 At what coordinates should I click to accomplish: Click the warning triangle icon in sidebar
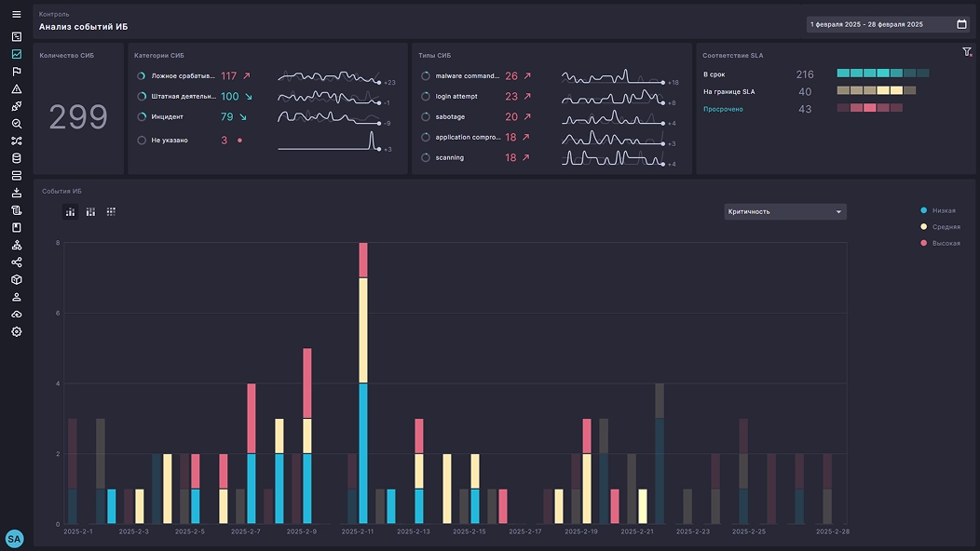click(x=16, y=89)
